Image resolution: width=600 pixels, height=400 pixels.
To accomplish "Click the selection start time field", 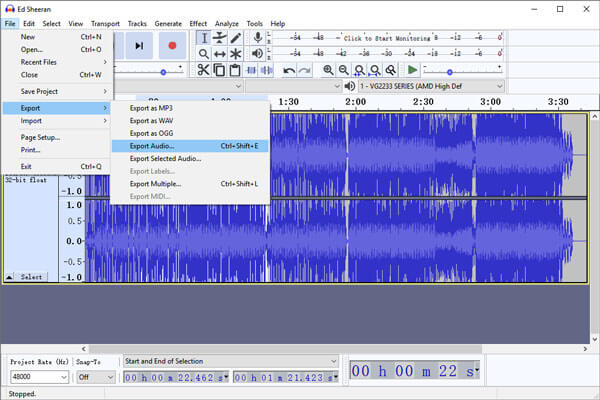I will [176, 377].
